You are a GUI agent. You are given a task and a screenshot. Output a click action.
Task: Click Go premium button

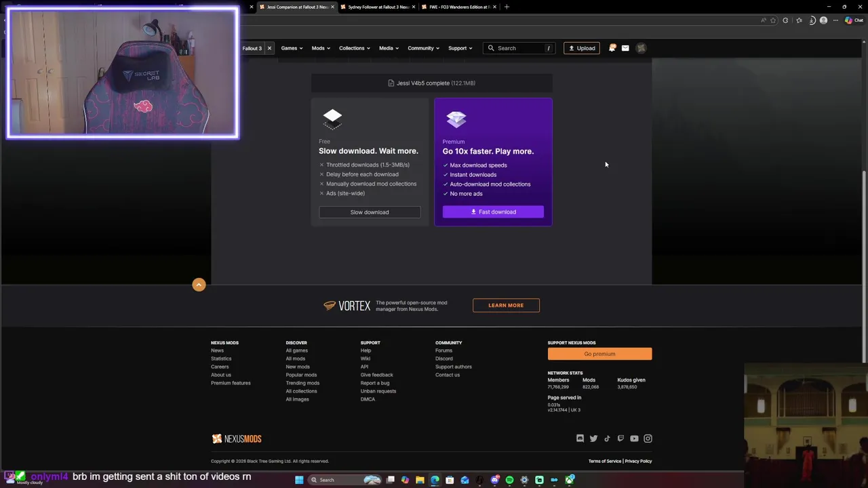coord(599,354)
